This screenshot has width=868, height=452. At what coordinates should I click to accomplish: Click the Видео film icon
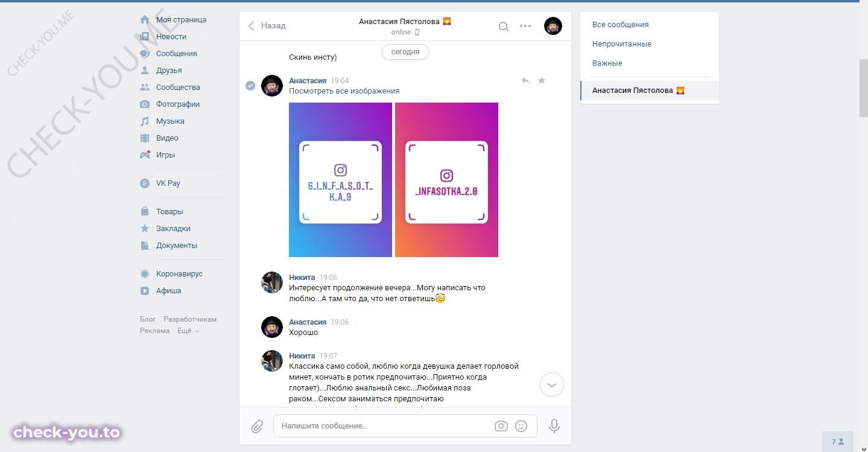pyautogui.click(x=145, y=138)
